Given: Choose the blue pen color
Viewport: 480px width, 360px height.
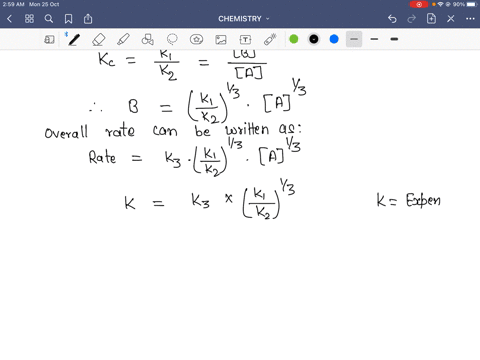Looking at the screenshot, I should click(334, 39).
